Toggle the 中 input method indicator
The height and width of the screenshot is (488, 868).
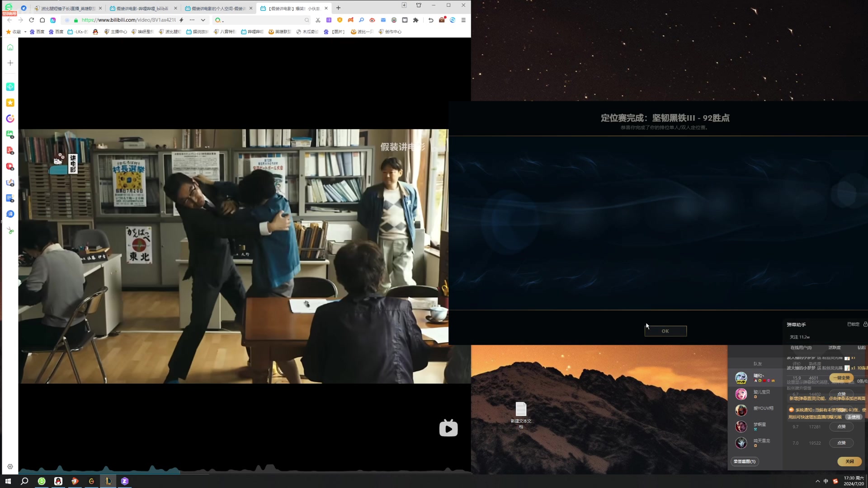(826, 481)
